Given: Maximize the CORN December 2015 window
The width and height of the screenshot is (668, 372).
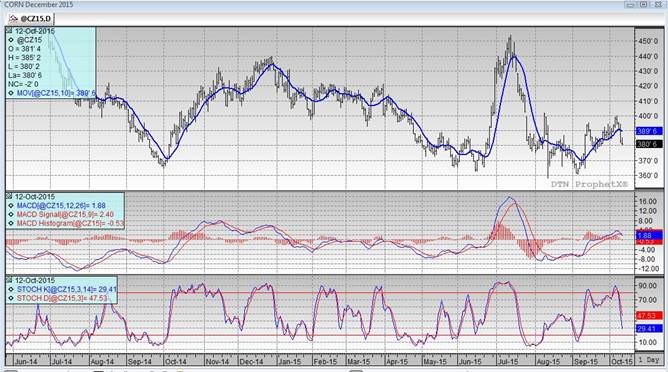Looking at the screenshot, I should point(643,5).
